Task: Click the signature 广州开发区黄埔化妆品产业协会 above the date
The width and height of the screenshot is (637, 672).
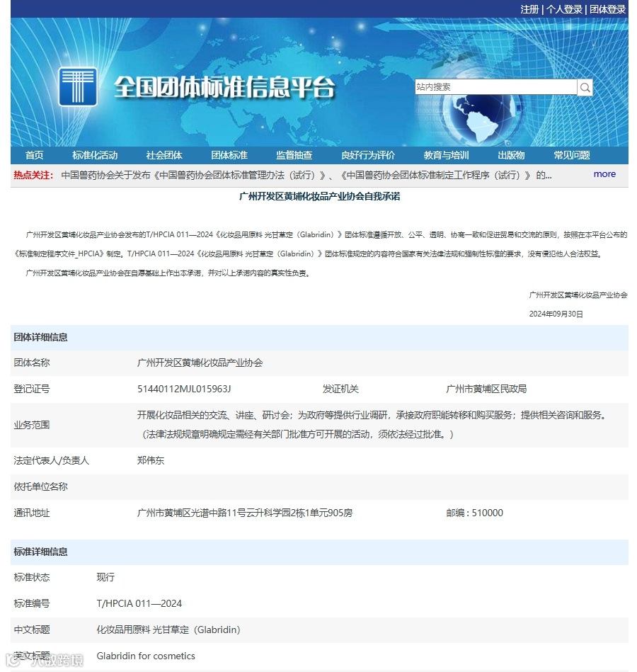Action: 578,295
